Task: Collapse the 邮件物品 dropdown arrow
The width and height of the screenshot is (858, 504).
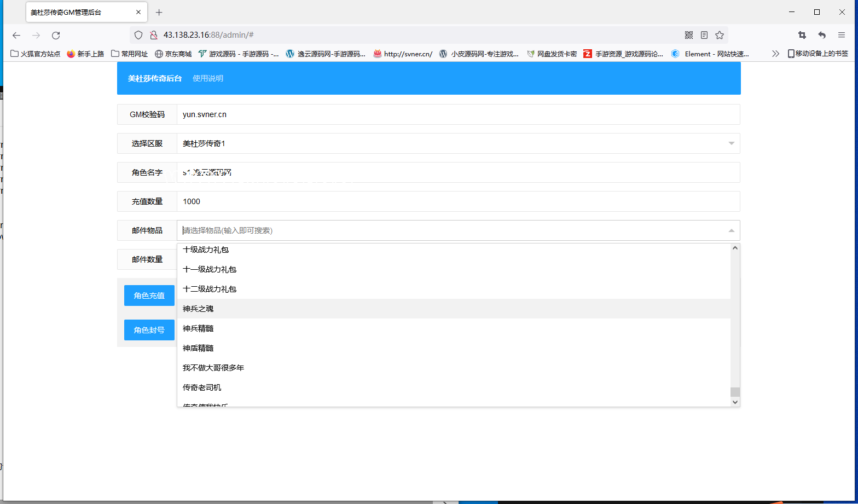Action: [731, 230]
